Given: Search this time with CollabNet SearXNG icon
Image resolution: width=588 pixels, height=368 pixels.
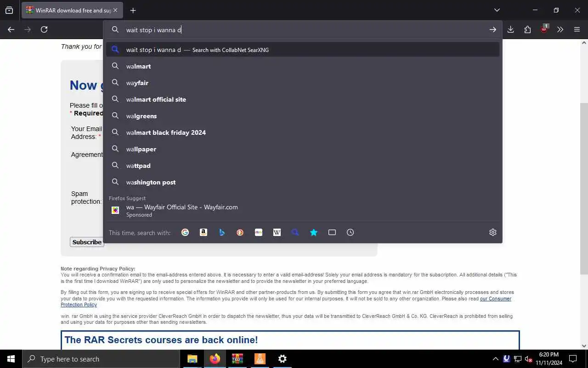Looking at the screenshot, I should click(x=295, y=232).
